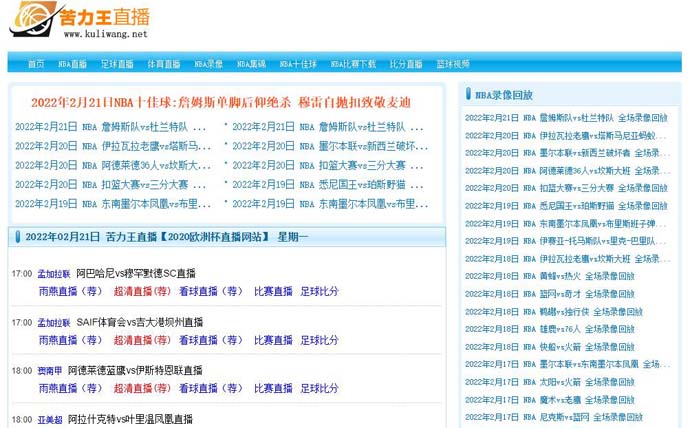The width and height of the screenshot is (690, 428).
Task: Open SAIF体育会vs吉大港坝州直播 match title
Action: (x=140, y=322)
